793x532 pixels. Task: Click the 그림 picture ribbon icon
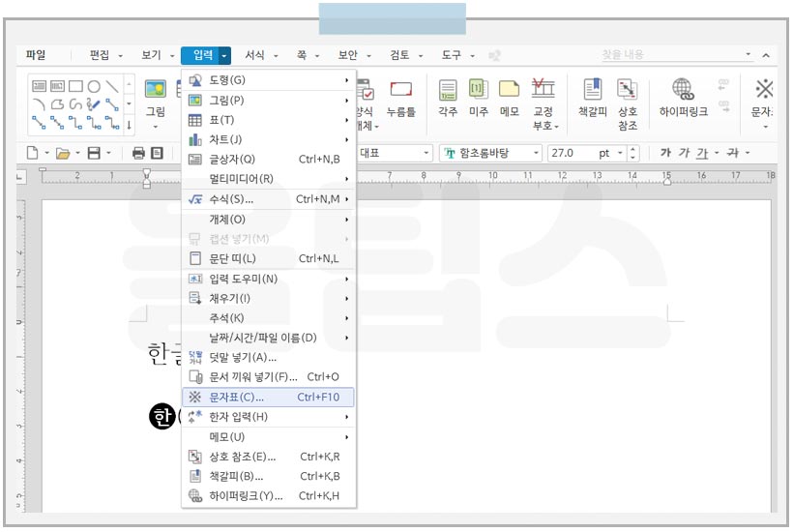pos(156,89)
